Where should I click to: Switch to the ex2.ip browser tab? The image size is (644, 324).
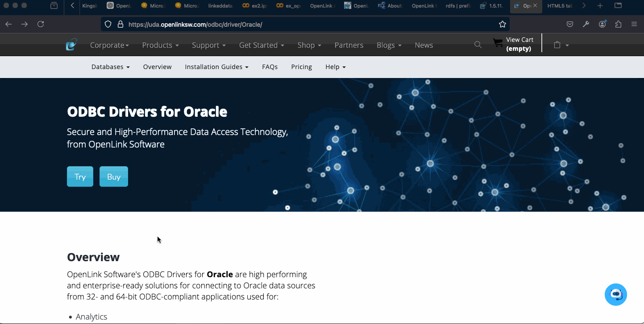click(x=255, y=6)
